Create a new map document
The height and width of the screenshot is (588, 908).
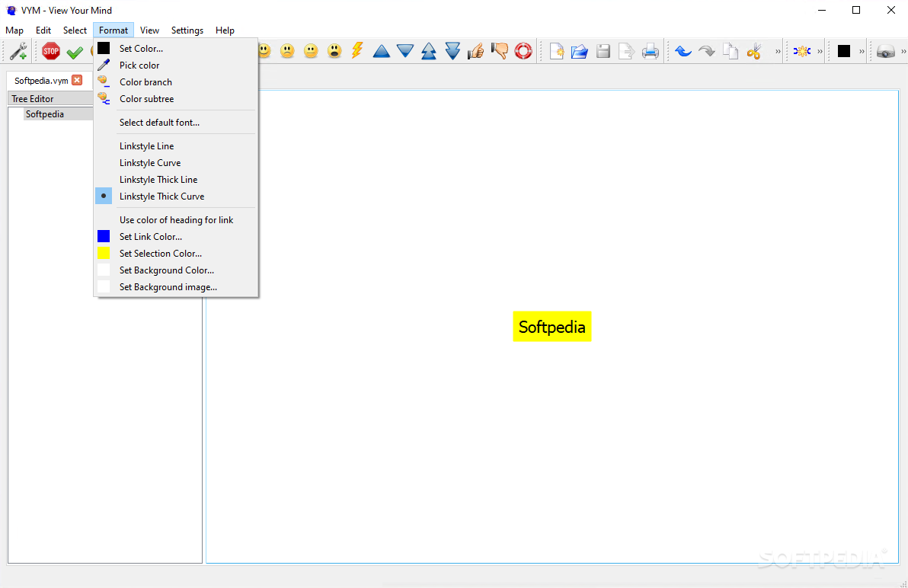557,52
